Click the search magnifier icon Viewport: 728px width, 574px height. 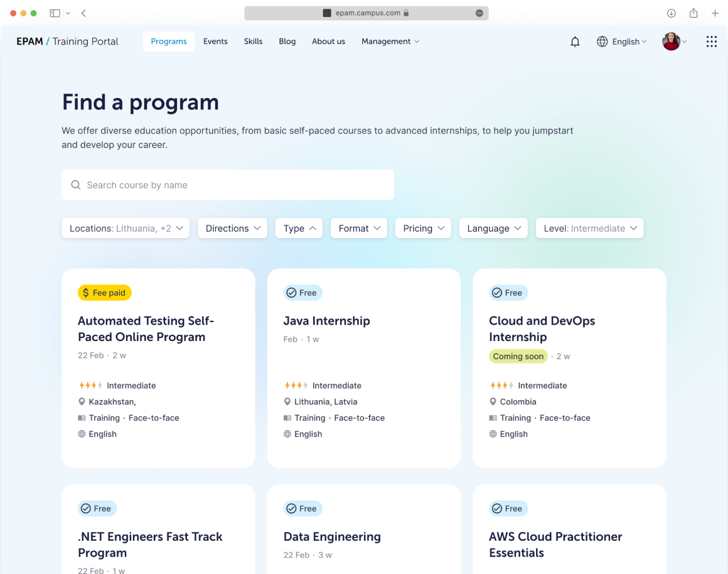[76, 185]
